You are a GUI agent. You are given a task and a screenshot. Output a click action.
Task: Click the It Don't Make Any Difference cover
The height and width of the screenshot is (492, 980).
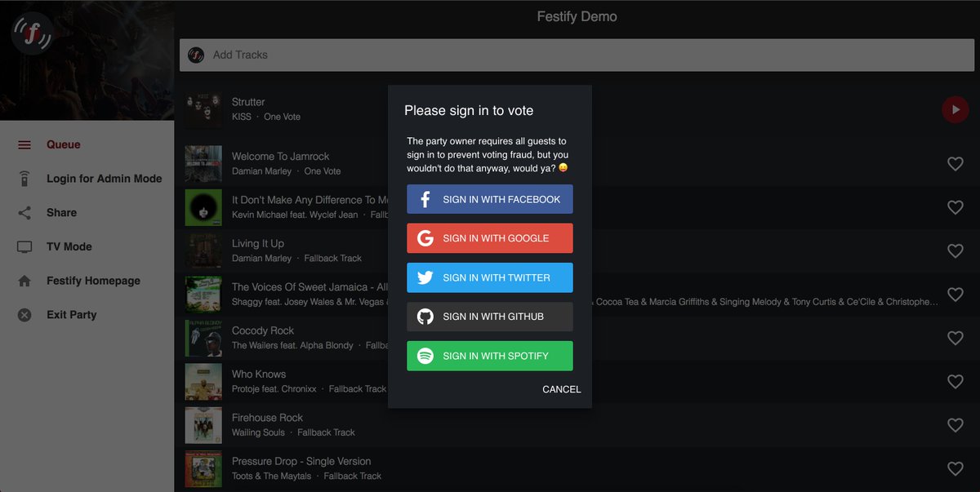click(203, 207)
